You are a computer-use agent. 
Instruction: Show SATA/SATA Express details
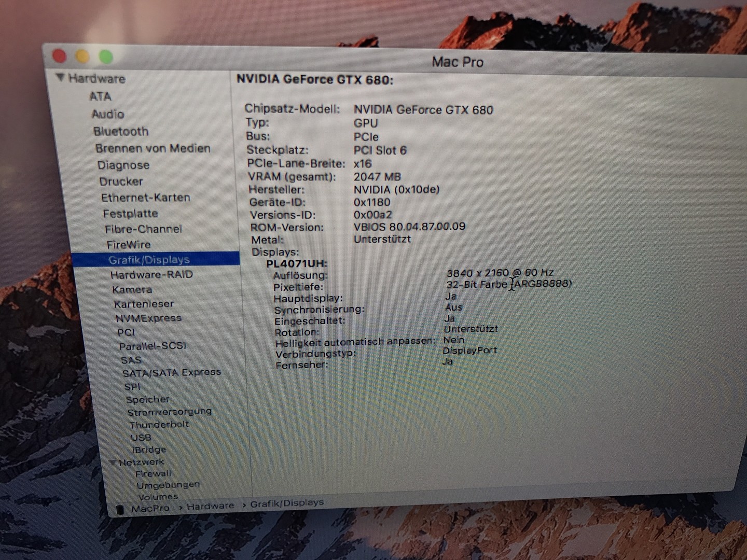point(172,372)
